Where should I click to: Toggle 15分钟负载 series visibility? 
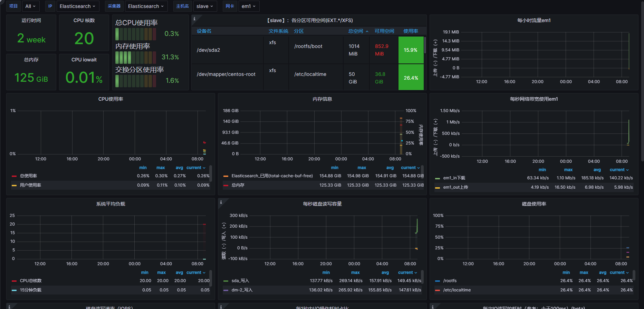(x=30, y=290)
